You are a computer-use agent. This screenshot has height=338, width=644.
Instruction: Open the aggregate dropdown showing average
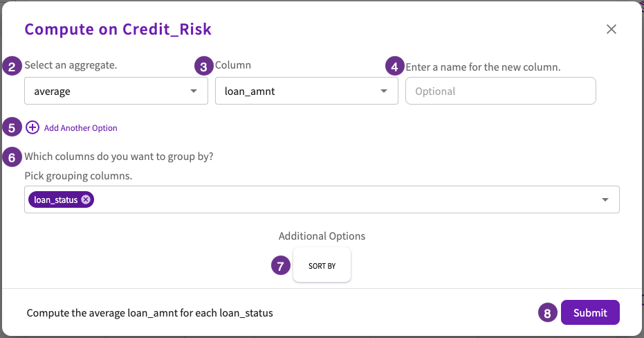(x=116, y=91)
